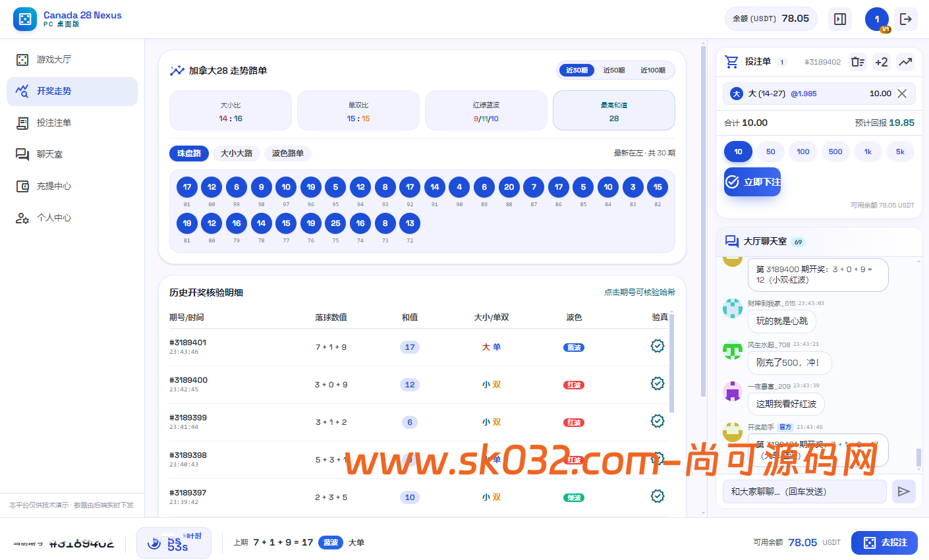Image resolution: width=929 pixels, height=560 pixels.
Task: Click avatar of user 风生水起_708
Action: [733, 350]
